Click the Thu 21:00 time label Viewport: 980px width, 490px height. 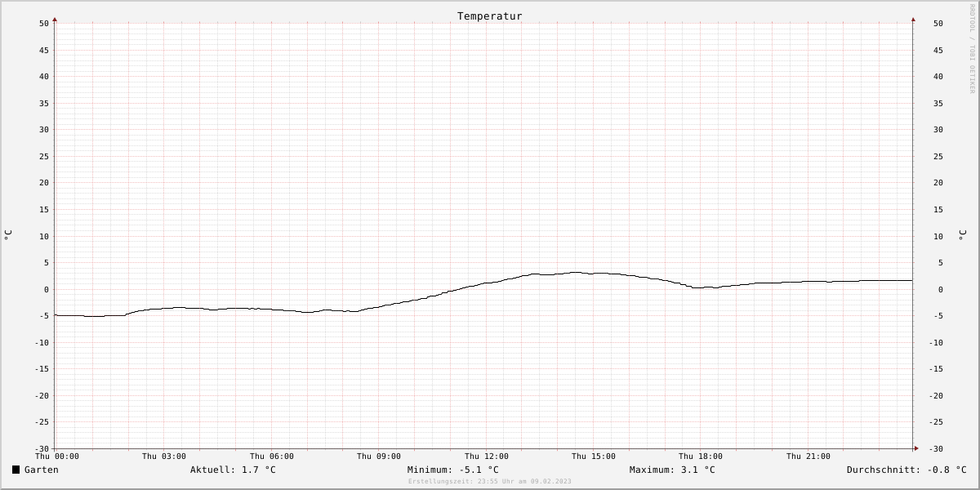click(x=808, y=457)
